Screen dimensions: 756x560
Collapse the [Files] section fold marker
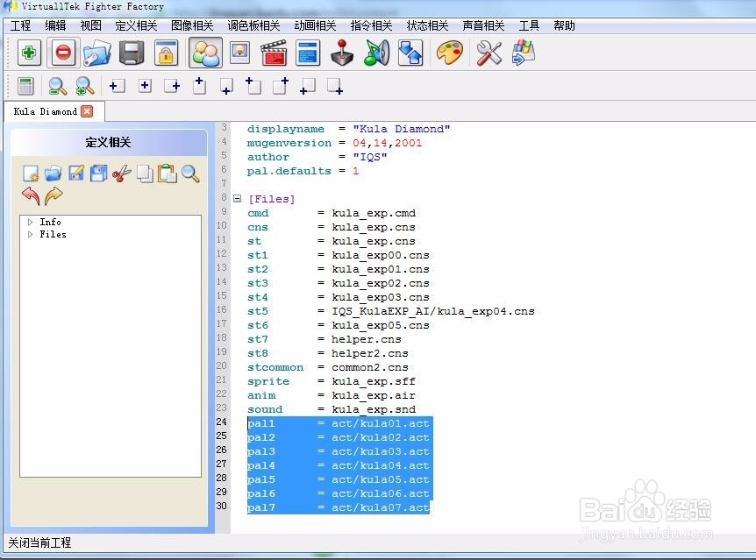click(237, 199)
